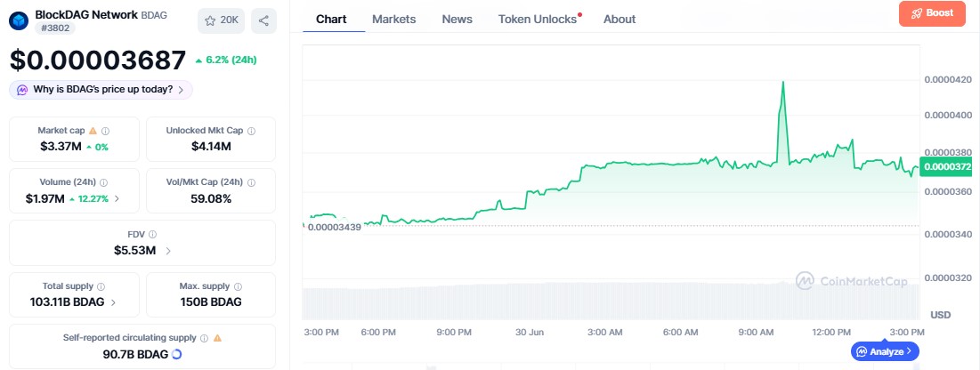Click the Vol/Mkt Cap (24h) info icon
Screen dimensions: 980x370
coord(251,183)
